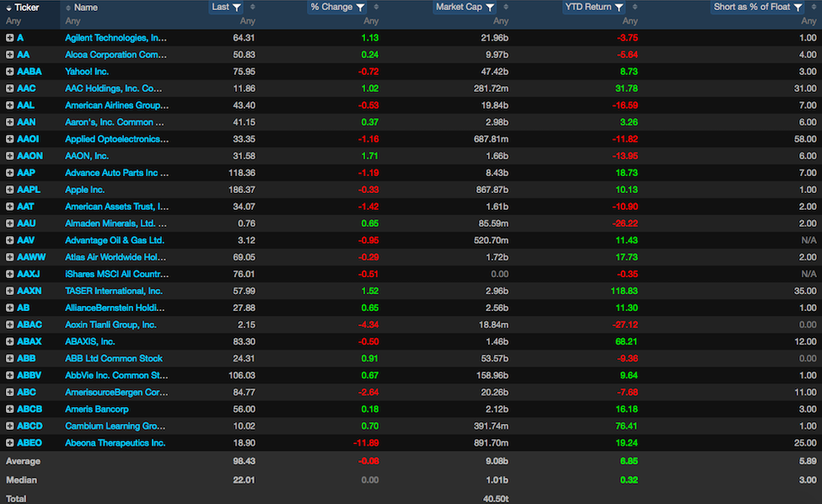Screen dimensions: 822x504
Task: Click the sort arrows beside Last filter
Action: (x=253, y=8)
